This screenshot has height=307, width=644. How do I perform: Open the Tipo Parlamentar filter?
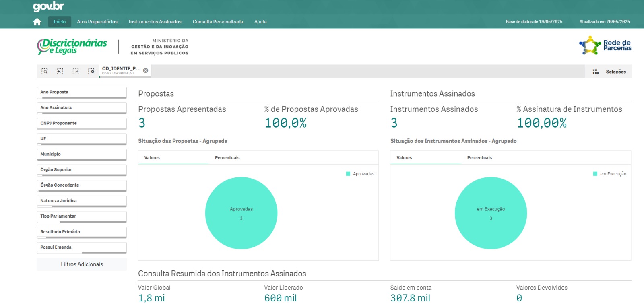tap(82, 216)
